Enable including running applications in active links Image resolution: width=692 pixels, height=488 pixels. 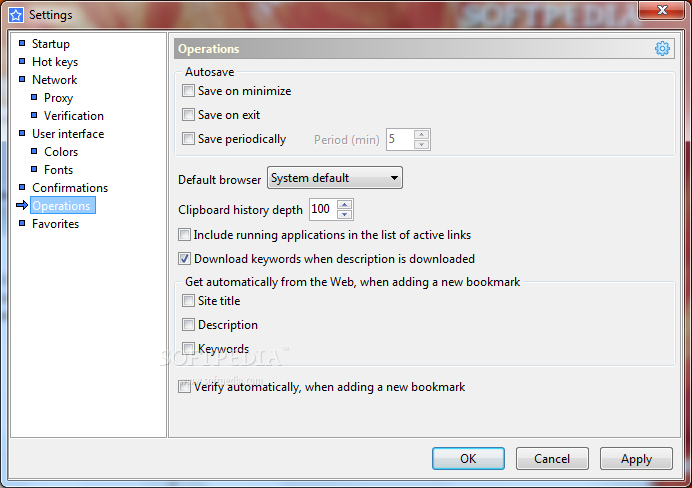pyautogui.click(x=184, y=234)
